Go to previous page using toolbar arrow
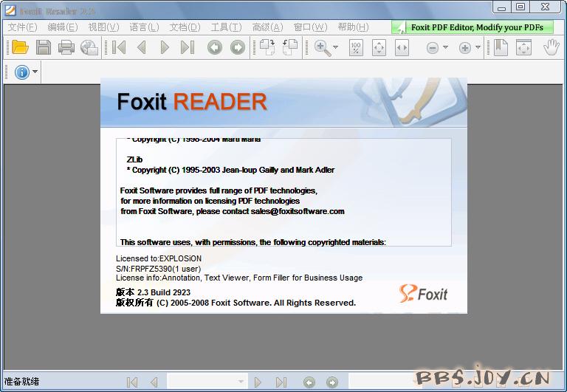 point(142,47)
